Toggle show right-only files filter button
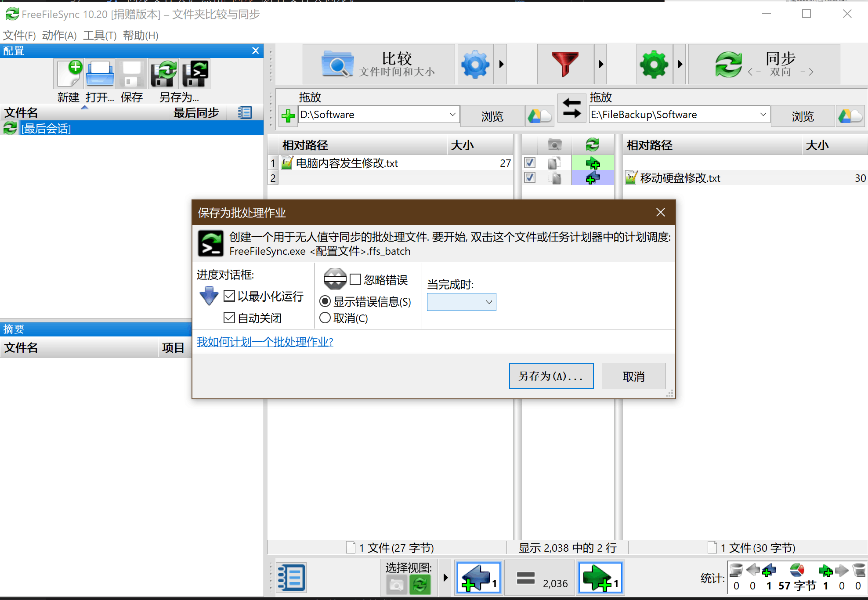868x600 pixels. [600, 578]
